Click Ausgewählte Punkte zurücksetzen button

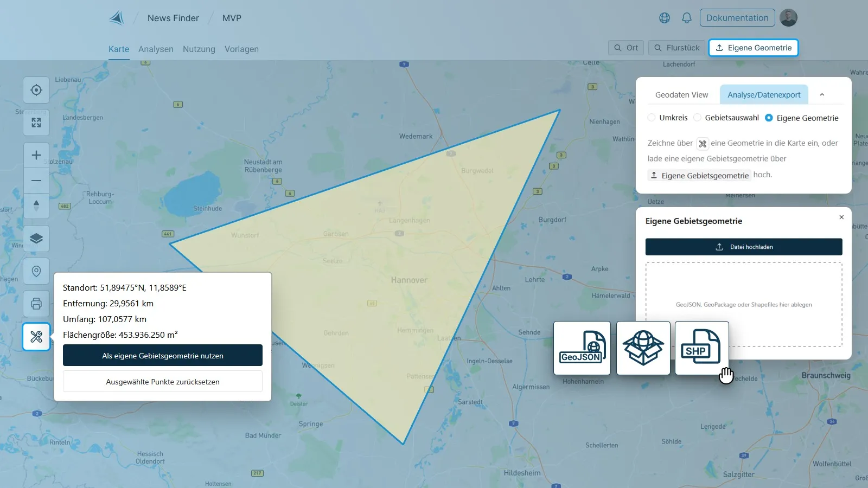pyautogui.click(x=163, y=382)
